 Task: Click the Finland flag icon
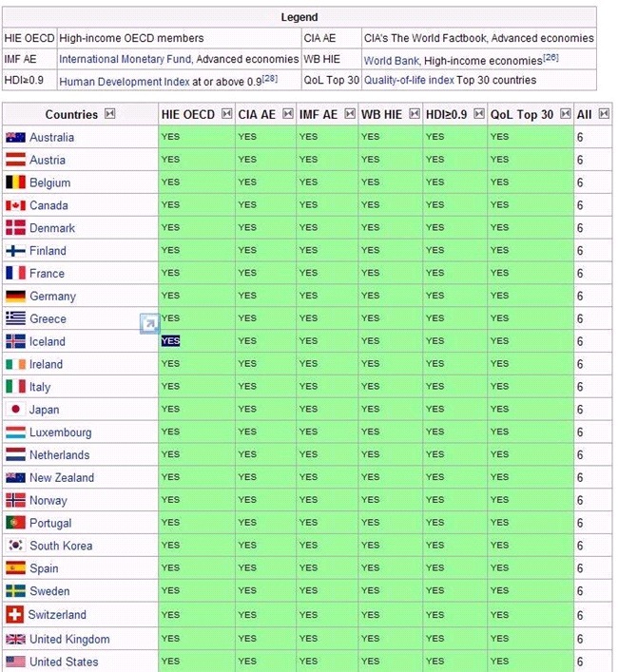[15, 251]
